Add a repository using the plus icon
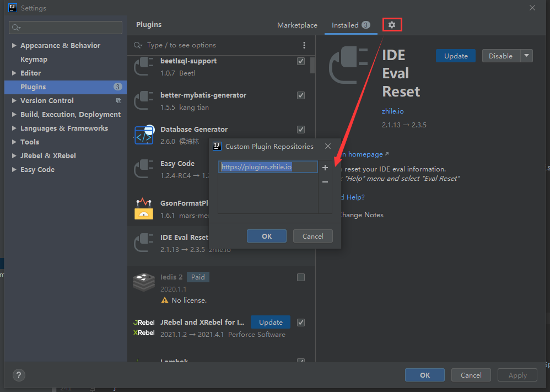The image size is (550, 392). pyautogui.click(x=325, y=167)
